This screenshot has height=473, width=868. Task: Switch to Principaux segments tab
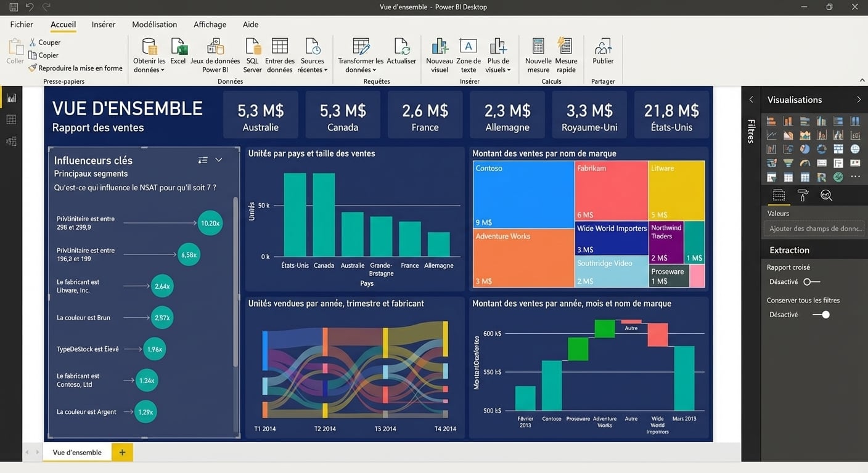(91, 174)
